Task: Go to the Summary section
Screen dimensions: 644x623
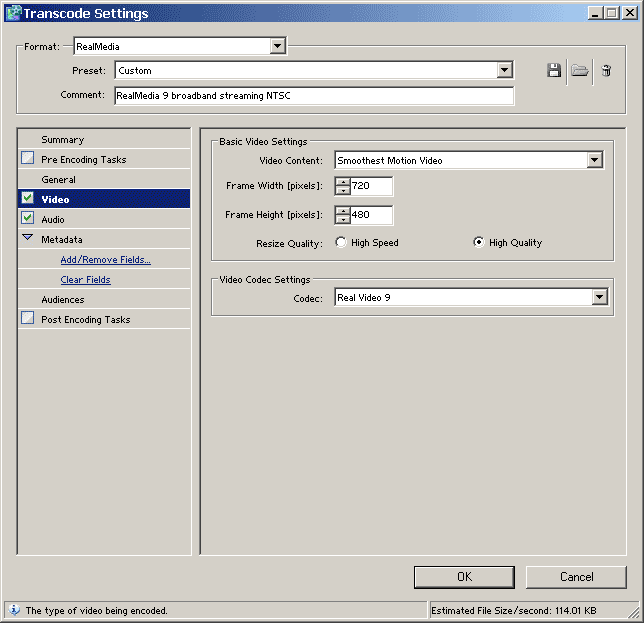Action: (x=104, y=140)
